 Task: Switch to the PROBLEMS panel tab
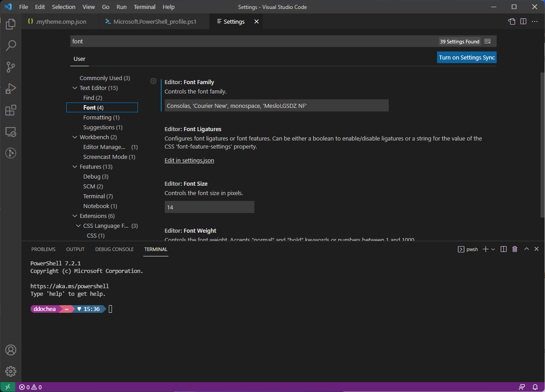coord(43,249)
